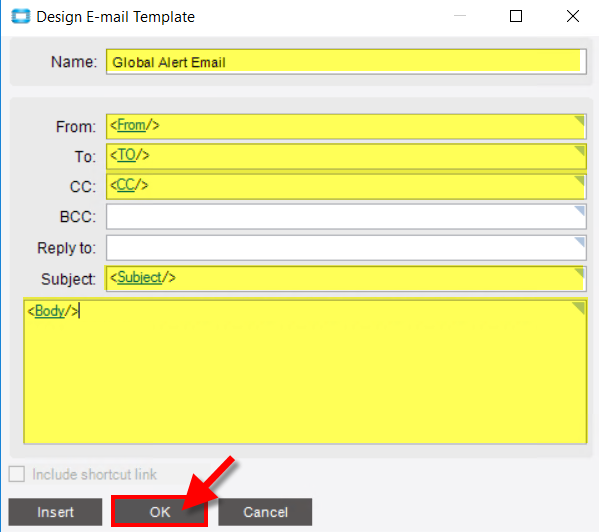This screenshot has height=532, width=599.
Task: Click the Design E-mail Template app icon
Action: [x=21, y=16]
